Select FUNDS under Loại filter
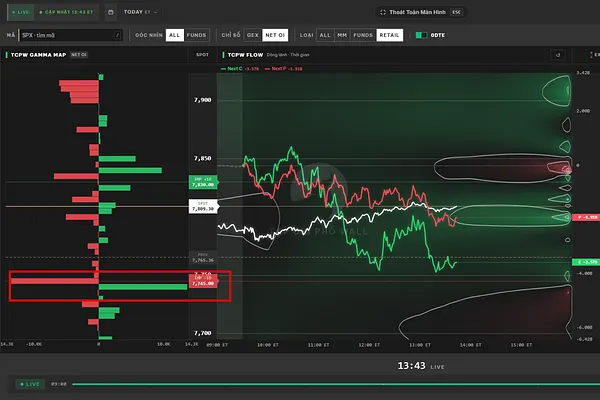The image size is (600, 400). pos(363,35)
